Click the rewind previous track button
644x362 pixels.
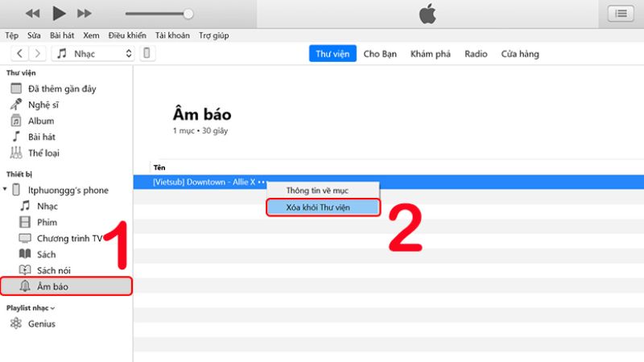click(32, 14)
